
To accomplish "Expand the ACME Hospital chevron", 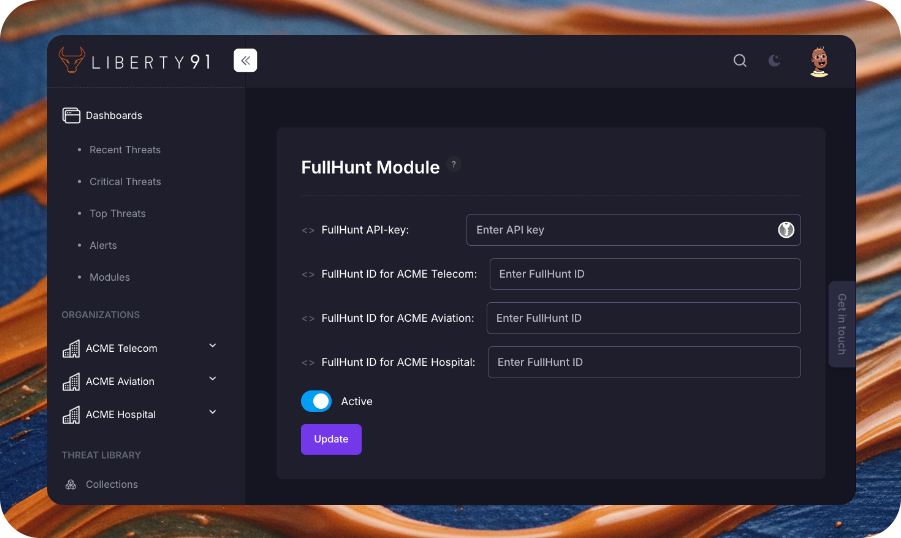I will coord(212,412).
